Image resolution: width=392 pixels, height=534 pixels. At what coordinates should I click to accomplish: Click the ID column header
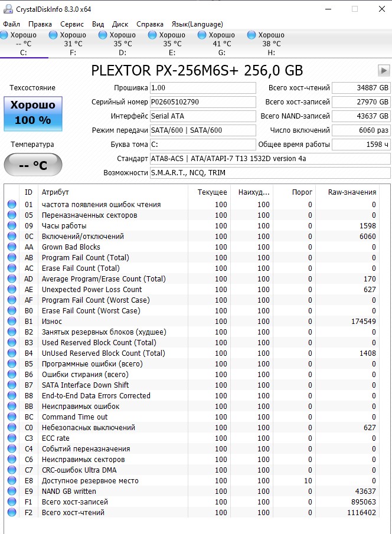tap(29, 192)
